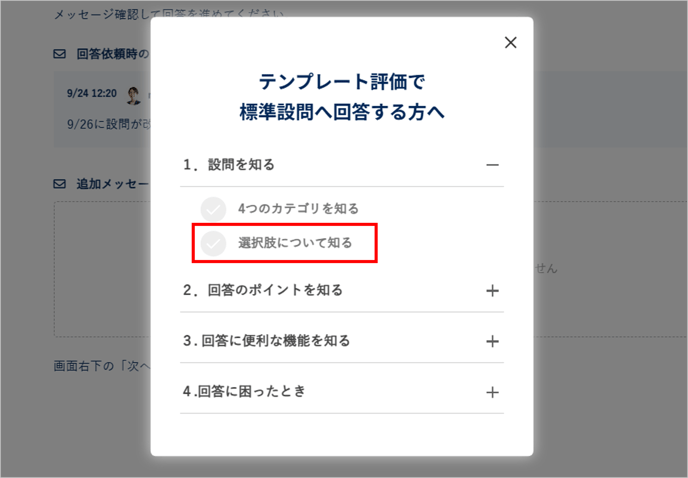Screen dimensions: 688x478
Task: Expand 回答のポイントを知る with its plus icon
Action: (491, 291)
